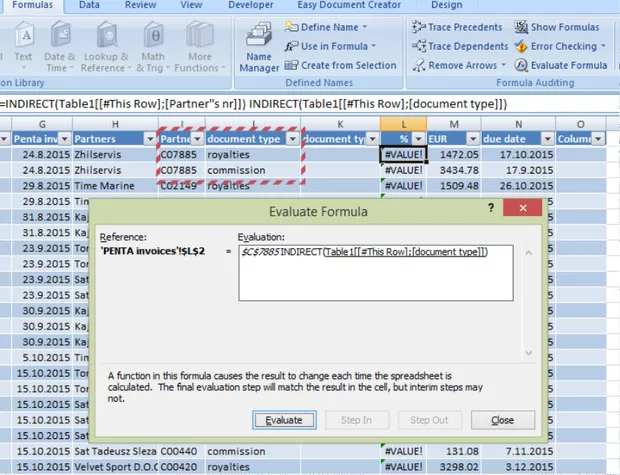The image size is (620, 475).
Task: Expand Remove Arrows dropdown arrow
Action: coord(503,65)
